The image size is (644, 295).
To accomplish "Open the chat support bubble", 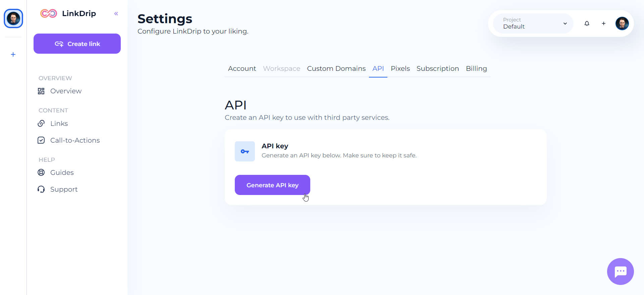I will [620, 271].
